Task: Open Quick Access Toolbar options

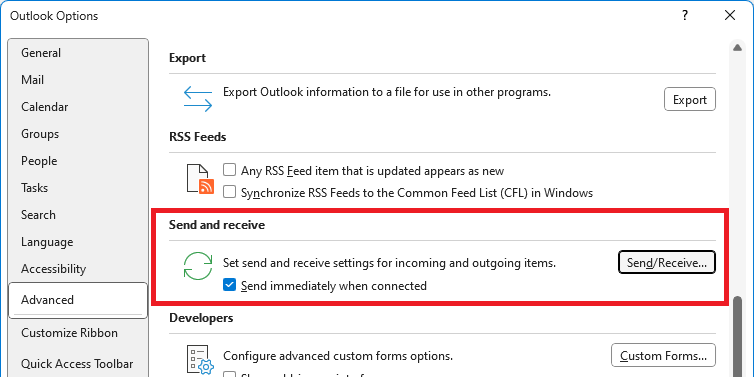Action: tap(78, 364)
